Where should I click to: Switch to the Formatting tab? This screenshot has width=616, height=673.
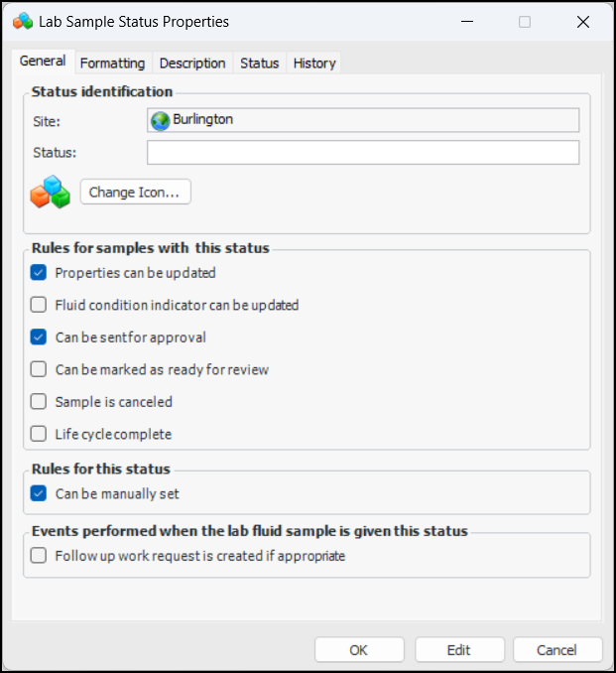click(x=112, y=63)
